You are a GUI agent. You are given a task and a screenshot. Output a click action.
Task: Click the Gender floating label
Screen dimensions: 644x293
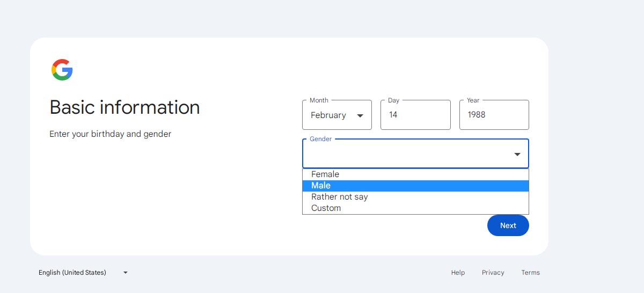coord(321,139)
